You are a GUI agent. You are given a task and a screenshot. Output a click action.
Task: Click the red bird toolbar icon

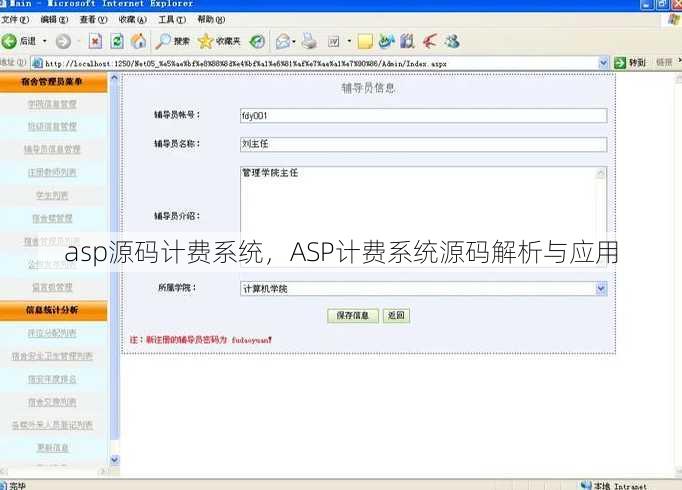click(430, 41)
